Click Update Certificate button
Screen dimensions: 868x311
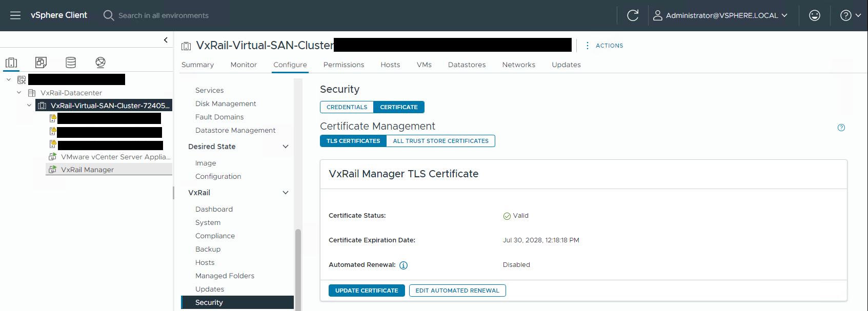[367, 291]
